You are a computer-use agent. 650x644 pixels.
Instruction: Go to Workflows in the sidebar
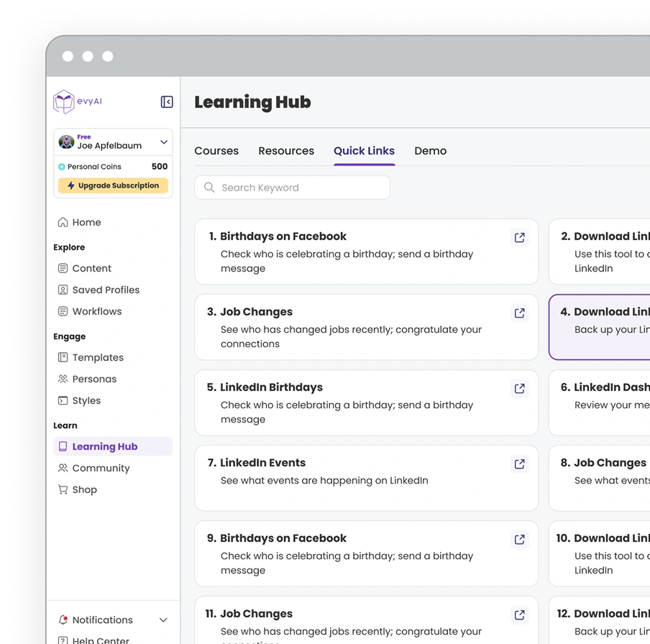97,312
